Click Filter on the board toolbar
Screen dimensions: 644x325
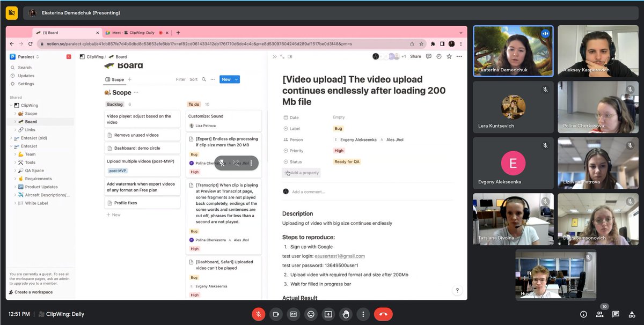point(181,79)
